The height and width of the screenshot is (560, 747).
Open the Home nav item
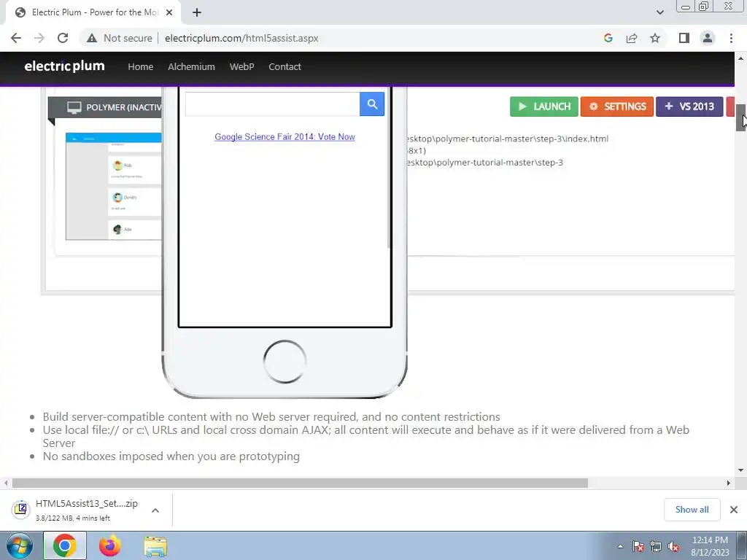click(x=141, y=66)
